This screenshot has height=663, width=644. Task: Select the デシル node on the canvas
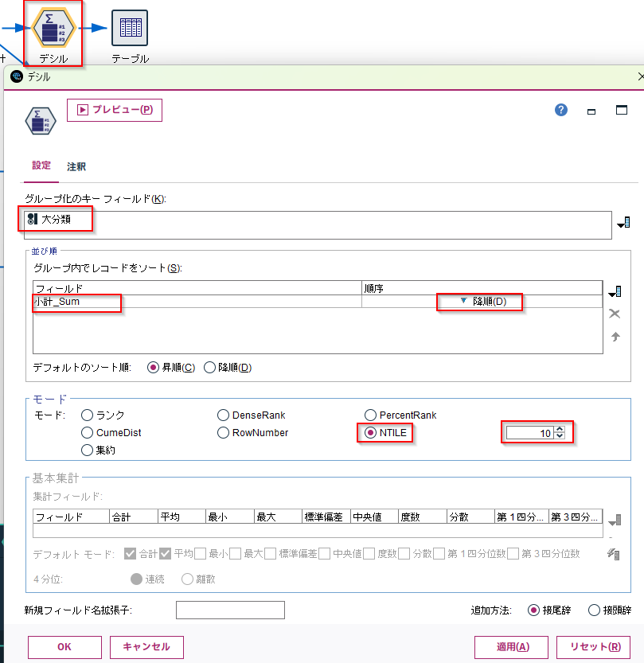tap(53, 28)
